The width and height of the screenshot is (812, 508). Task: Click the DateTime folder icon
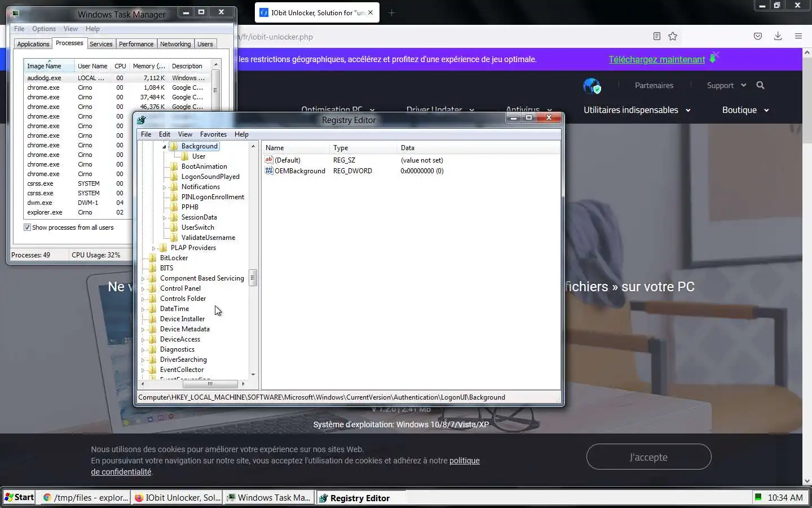point(153,309)
